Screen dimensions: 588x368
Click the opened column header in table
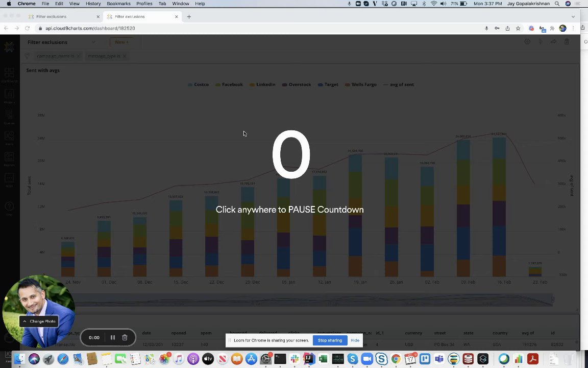[179, 333]
